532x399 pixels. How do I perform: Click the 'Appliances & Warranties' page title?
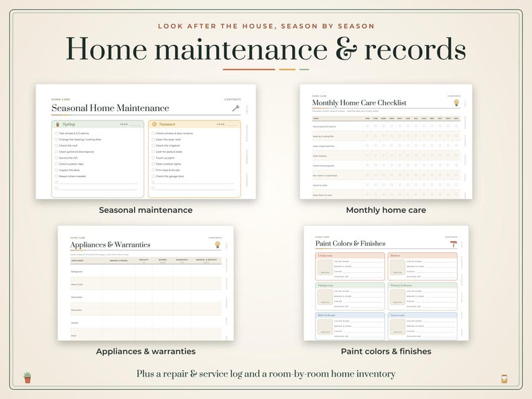111,244
